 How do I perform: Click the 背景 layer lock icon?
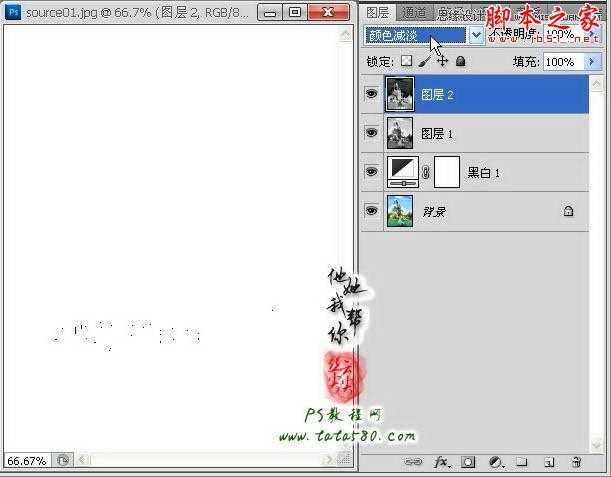point(568,211)
